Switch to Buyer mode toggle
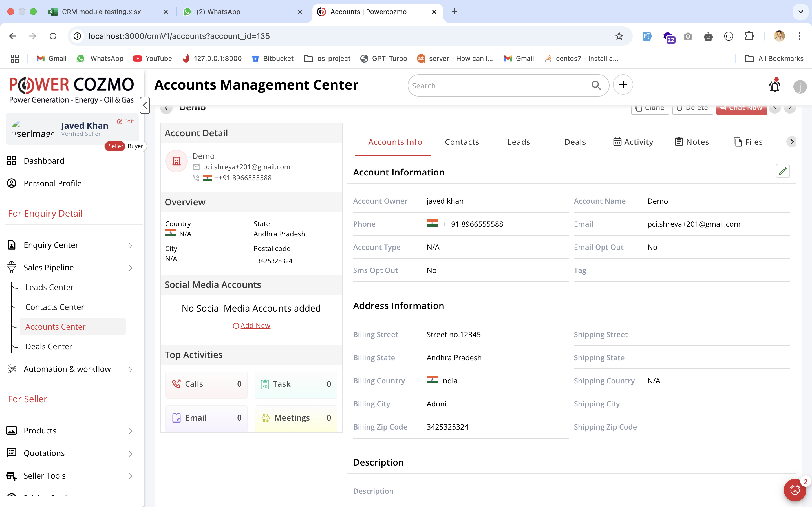Screen dimensions: 812x507 [x=135, y=146]
